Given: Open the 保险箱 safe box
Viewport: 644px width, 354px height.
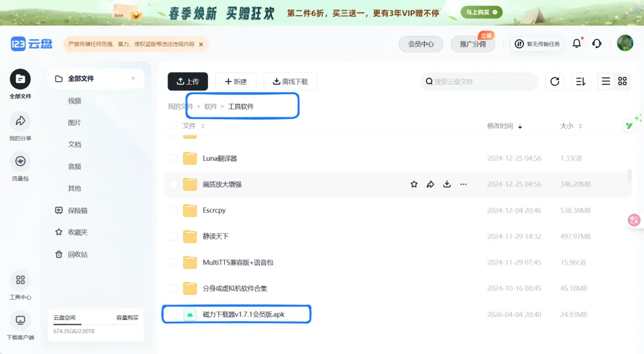Looking at the screenshot, I should (72, 210).
